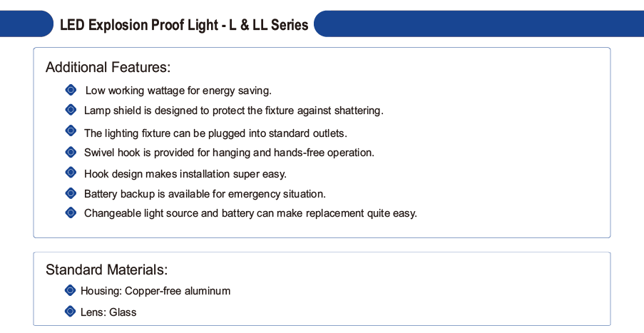644x333 pixels.
Task: Select bullet icon before Hook design line
Action: (x=71, y=172)
